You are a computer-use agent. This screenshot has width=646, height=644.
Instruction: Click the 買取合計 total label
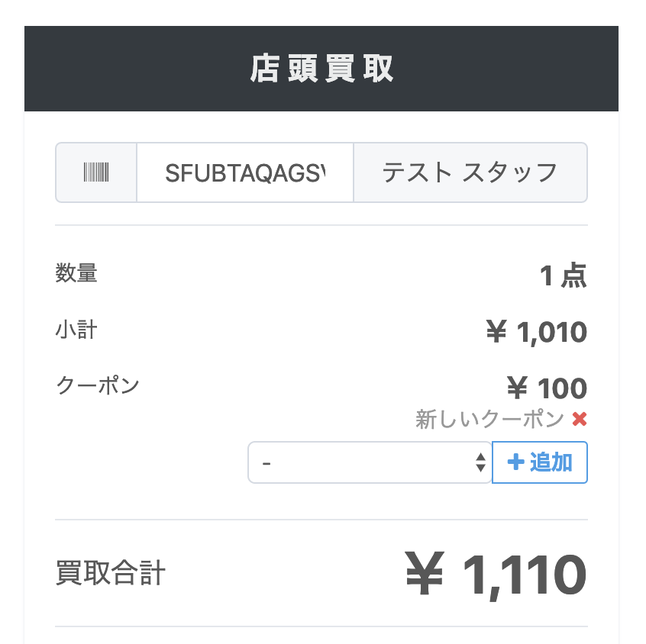[x=111, y=573]
